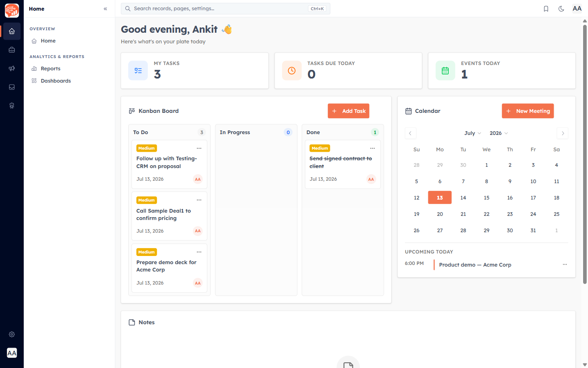Click the bookmark icon in top bar
This screenshot has width=588, height=368.
pyautogui.click(x=546, y=9)
